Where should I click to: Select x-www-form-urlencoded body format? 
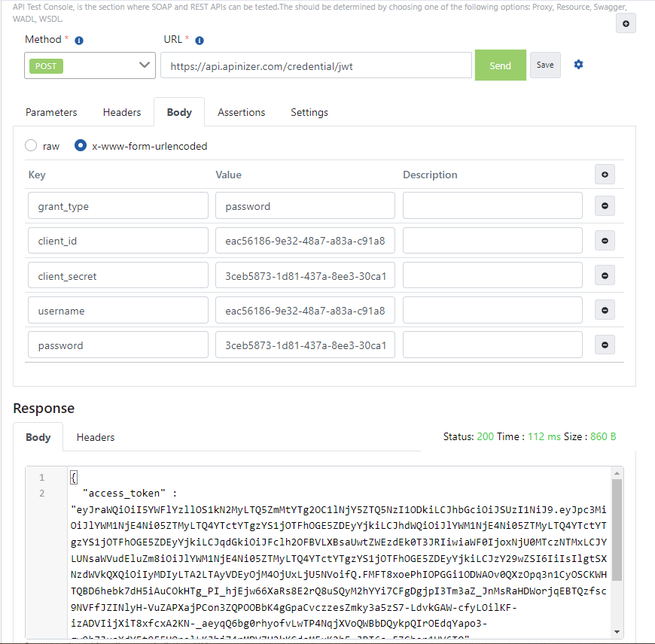point(80,145)
